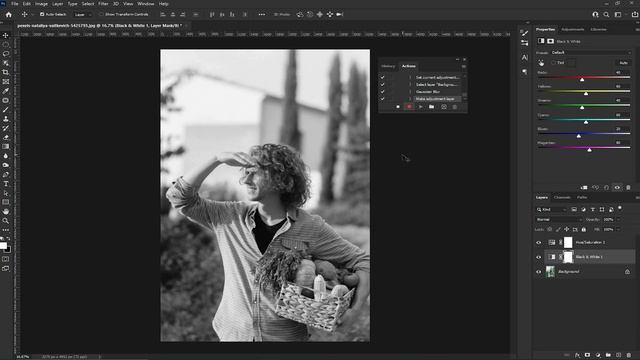Click the Magentas slider handle
Viewport: 640px width, 360px height.
click(589, 150)
